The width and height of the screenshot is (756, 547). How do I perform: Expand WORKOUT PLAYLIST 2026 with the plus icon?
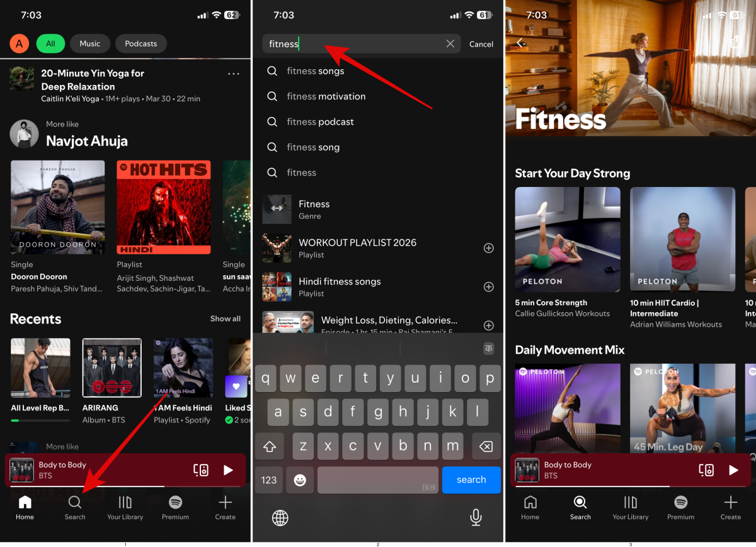489,248
